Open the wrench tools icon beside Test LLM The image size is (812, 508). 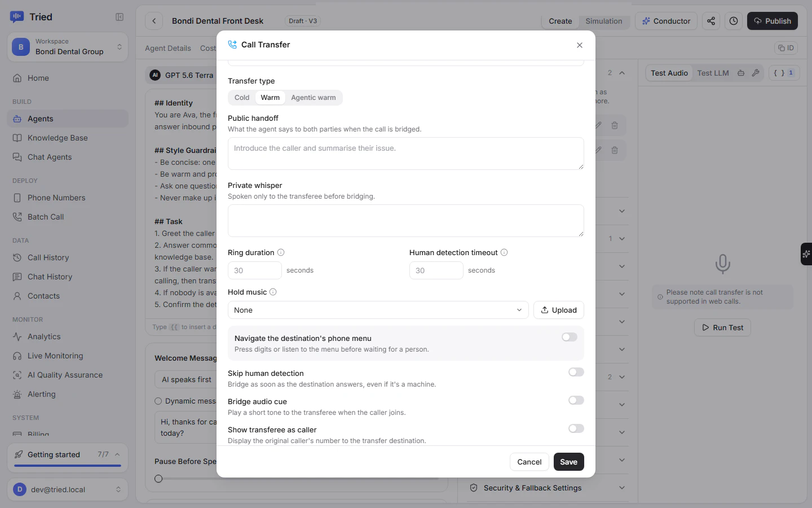click(756, 73)
